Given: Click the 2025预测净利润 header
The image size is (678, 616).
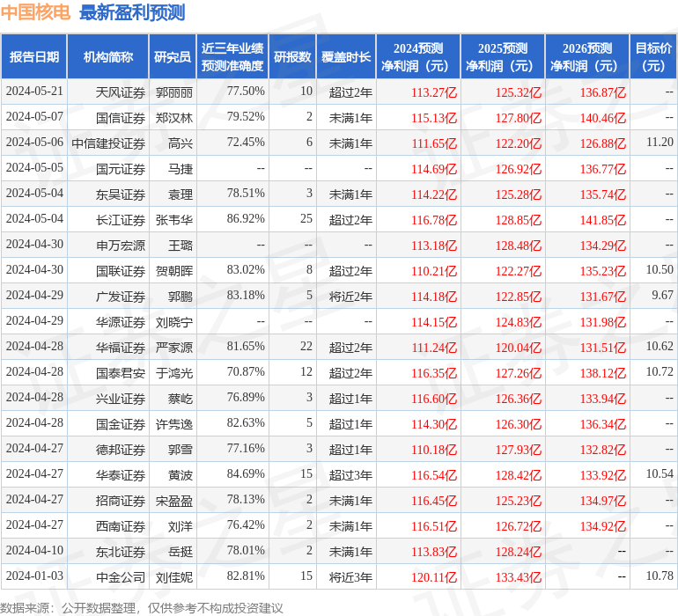Looking at the screenshot, I should click(x=503, y=56).
